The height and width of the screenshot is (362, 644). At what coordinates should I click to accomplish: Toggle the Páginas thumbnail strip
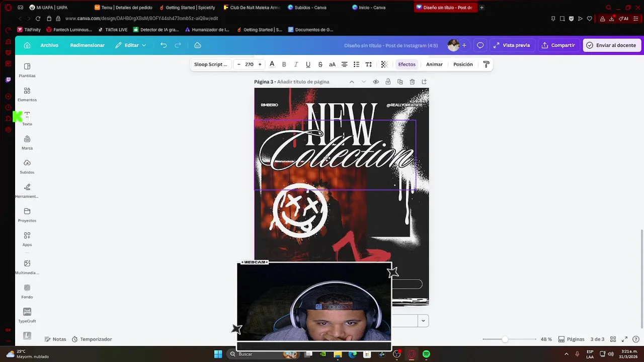[x=572, y=339]
